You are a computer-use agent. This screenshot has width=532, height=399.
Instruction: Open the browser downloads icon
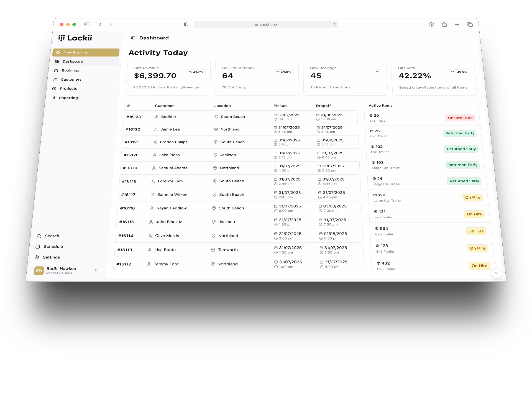coord(431,24)
